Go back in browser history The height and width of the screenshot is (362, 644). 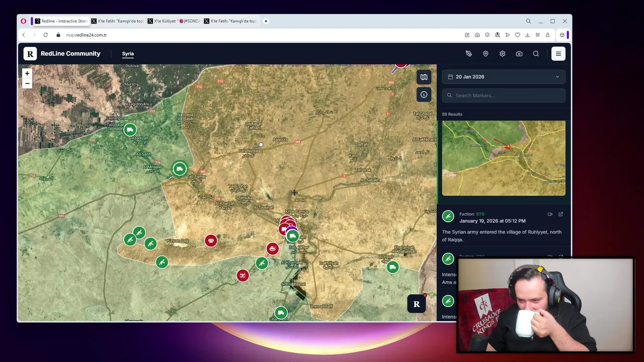tap(23, 35)
